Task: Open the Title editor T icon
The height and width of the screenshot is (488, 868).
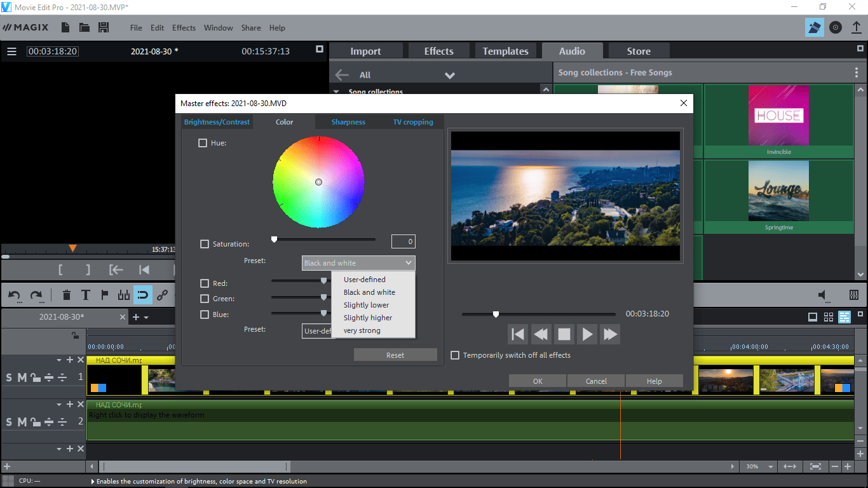Action: [x=85, y=295]
